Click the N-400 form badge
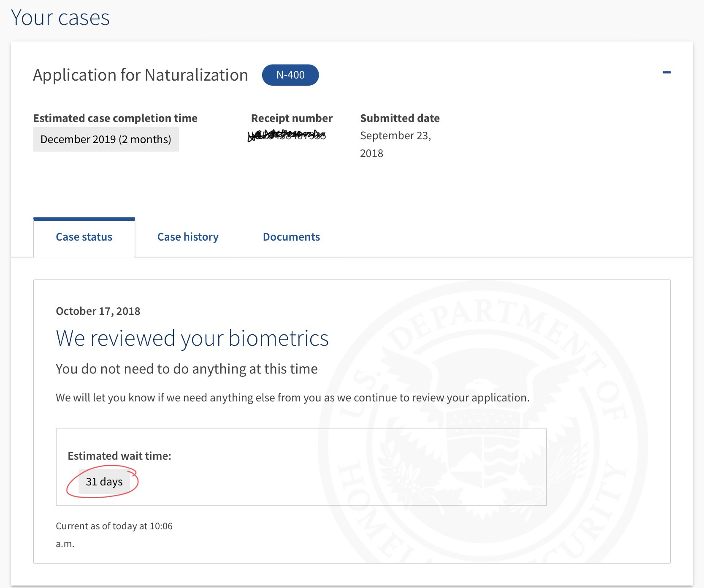Screen dimensions: 704x588 pyautogui.click(x=290, y=75)
